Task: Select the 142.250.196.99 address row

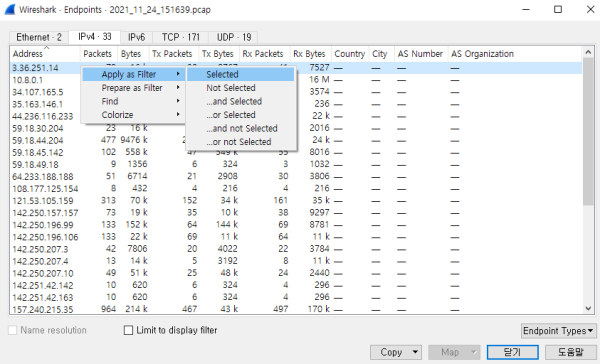Action: click(296, 225)
